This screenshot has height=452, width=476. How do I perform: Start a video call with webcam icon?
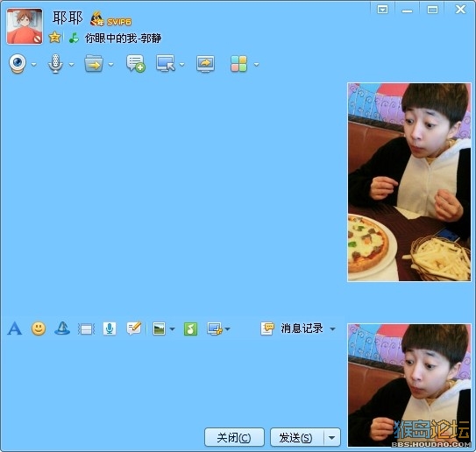[18, 64]
